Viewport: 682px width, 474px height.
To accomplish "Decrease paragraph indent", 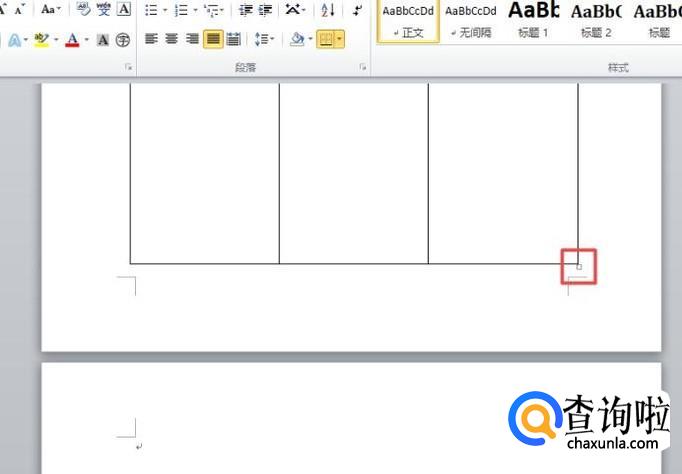I will point(246,10).
